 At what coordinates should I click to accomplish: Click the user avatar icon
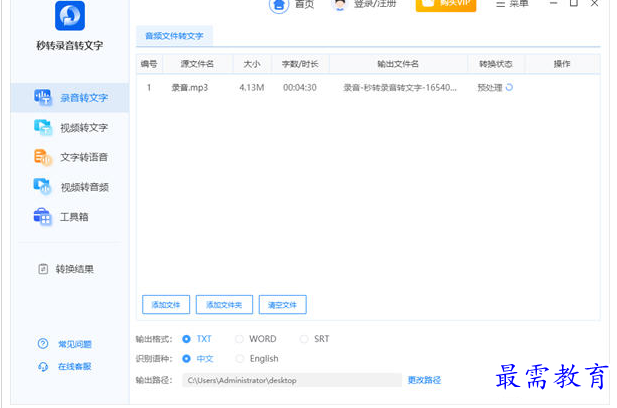tap(340, 4)
